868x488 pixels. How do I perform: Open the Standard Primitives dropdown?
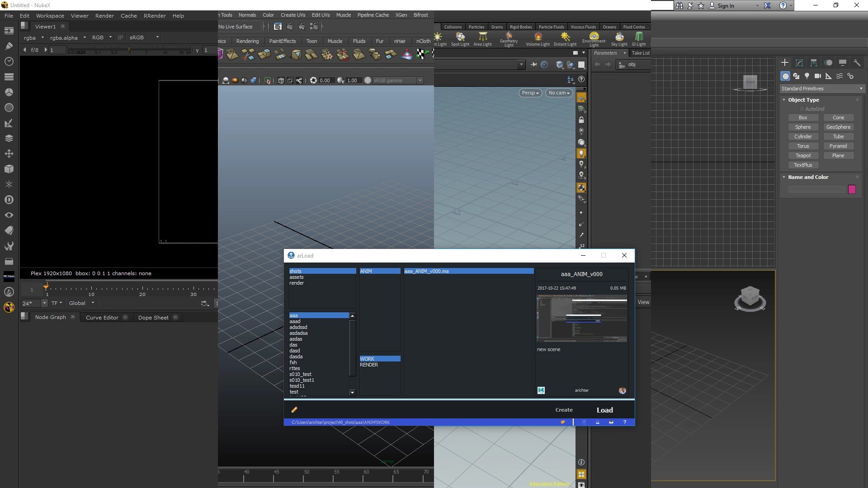click(822, 89)
